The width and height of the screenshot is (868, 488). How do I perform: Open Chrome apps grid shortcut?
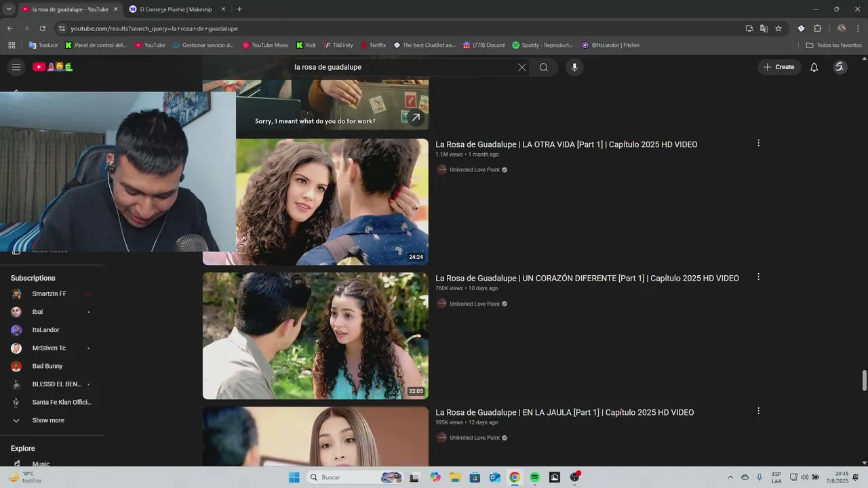(12, 45)
